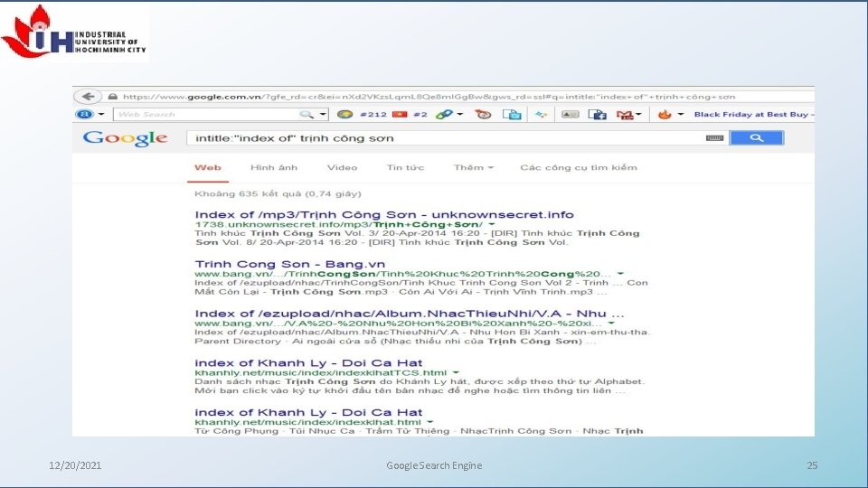Open Các công cụ tìm kiếm tools
This screenshot has height=488, width=868.
579,168
